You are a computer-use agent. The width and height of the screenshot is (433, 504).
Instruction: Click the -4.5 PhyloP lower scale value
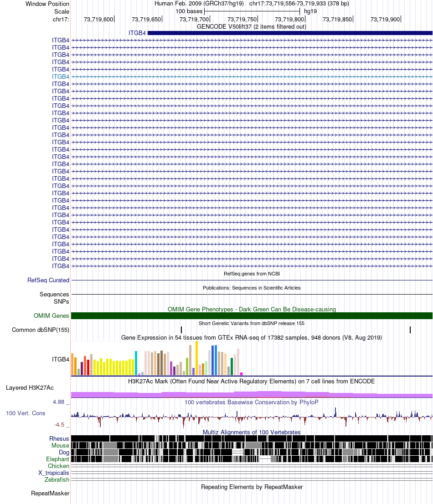point(59,425)
